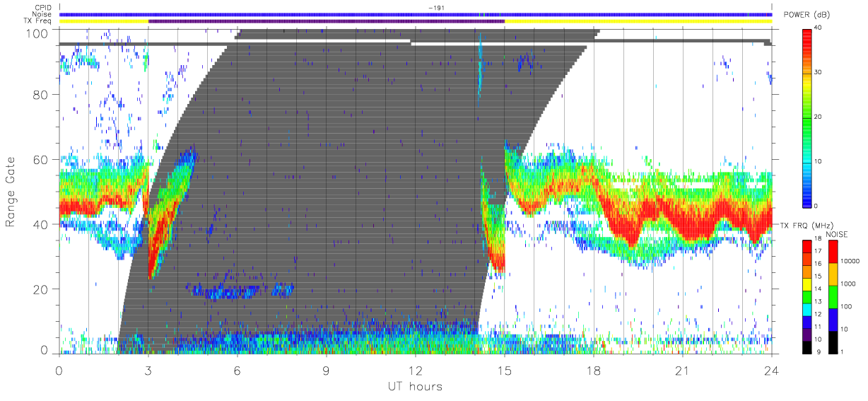Click the "17" label on the TX frequency legend

(x=819, y=251)
